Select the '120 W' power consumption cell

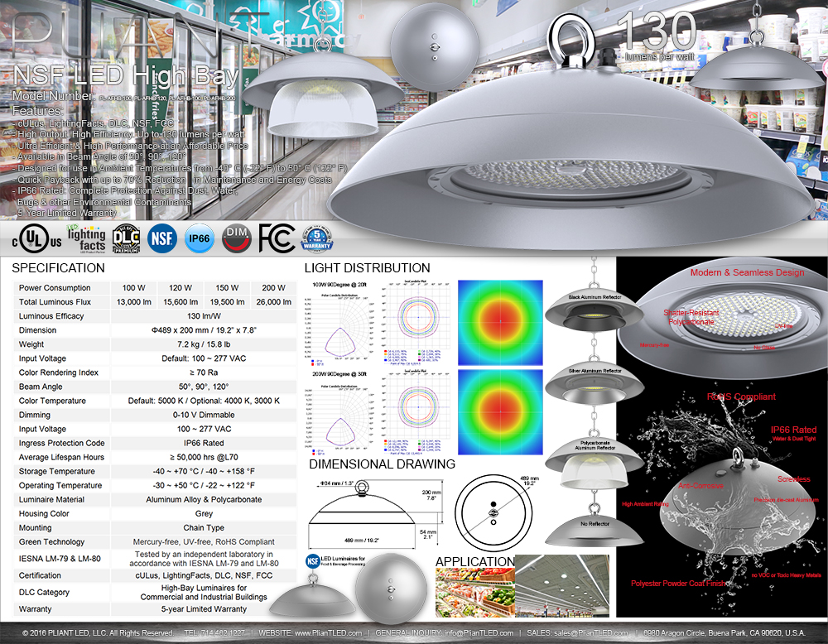coord(181,288)
